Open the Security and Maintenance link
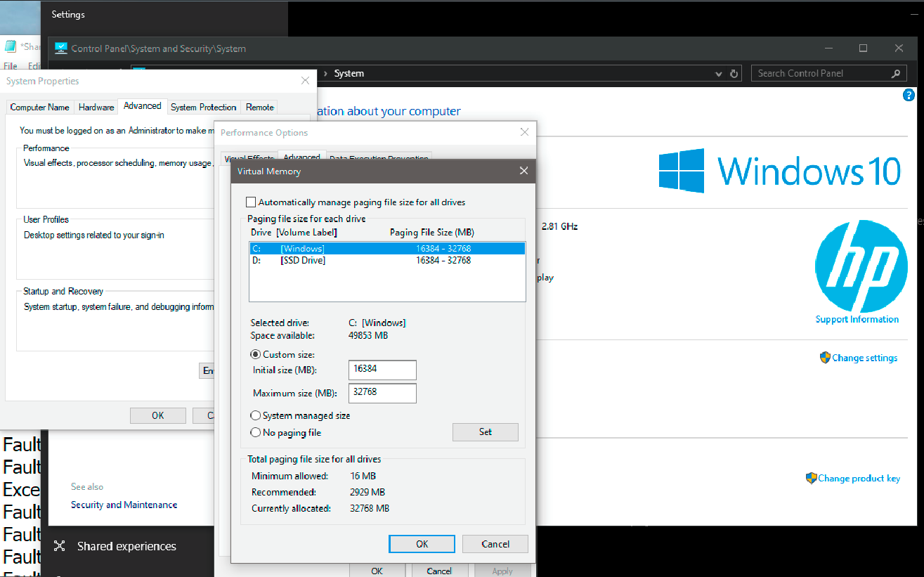This screenshot has width=924, height=577. [124, 505]
